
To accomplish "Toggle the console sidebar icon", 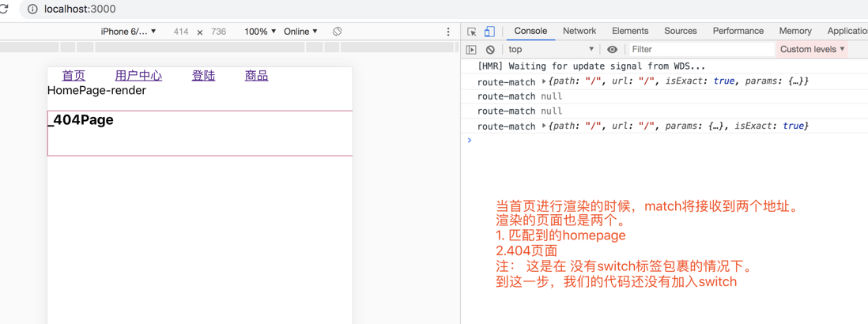I will [x=471, y=49].
